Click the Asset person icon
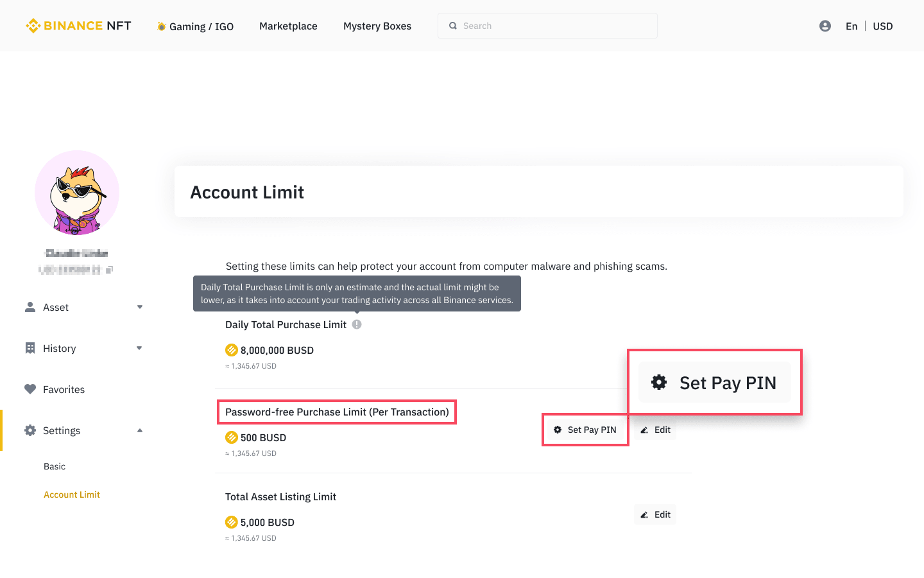 point(30,307)
